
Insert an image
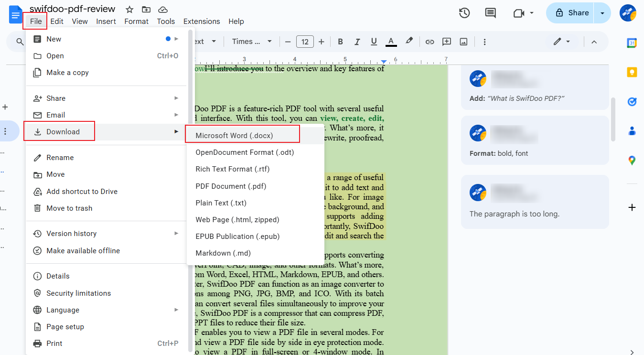point(463,42)
